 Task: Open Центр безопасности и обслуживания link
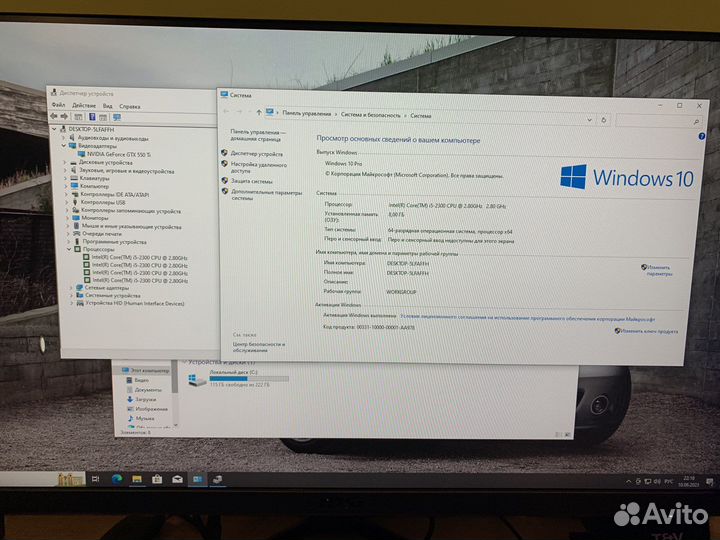coord(259,347)
